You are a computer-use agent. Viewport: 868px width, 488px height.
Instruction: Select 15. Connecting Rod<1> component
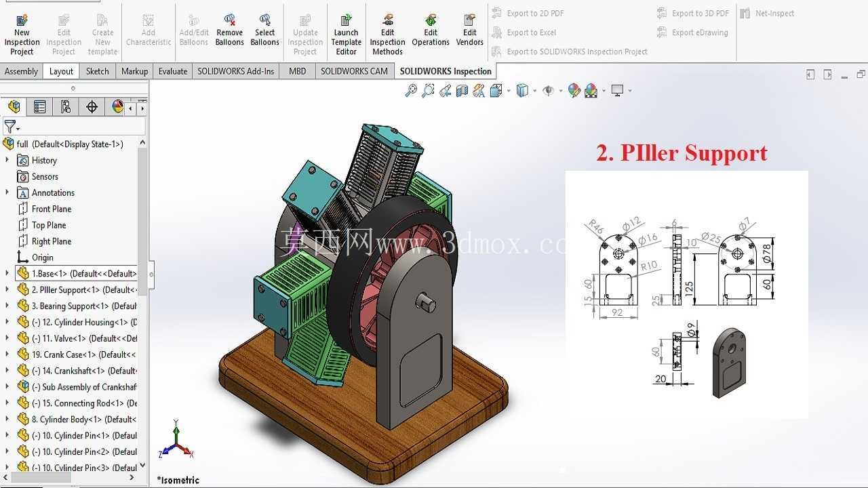coord(77,403)
